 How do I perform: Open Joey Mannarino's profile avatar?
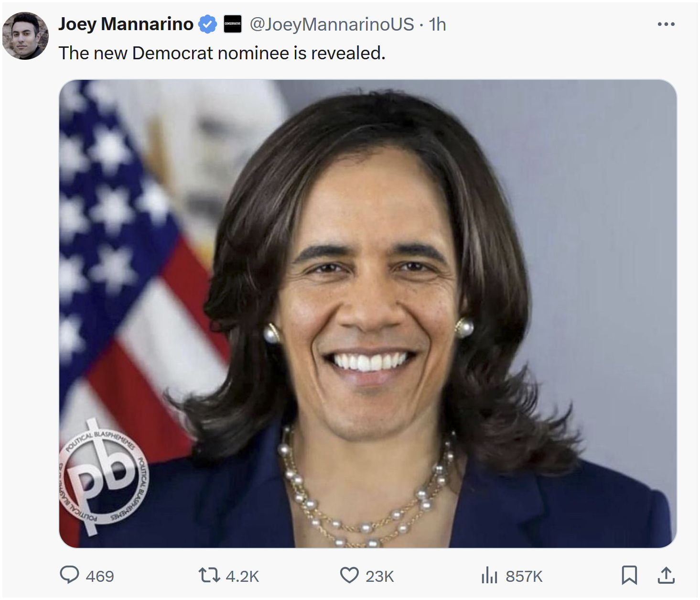(x=25, y=36)
